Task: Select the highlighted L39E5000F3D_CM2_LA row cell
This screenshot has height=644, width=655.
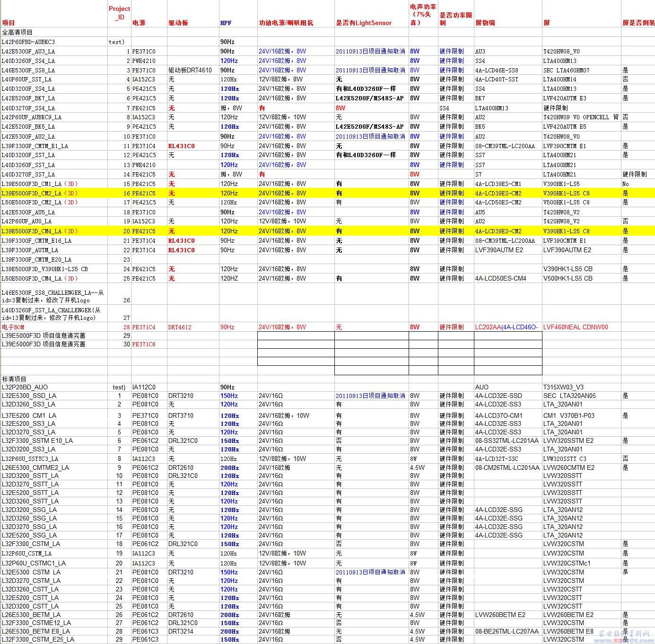Action: [x=54, y=193]
